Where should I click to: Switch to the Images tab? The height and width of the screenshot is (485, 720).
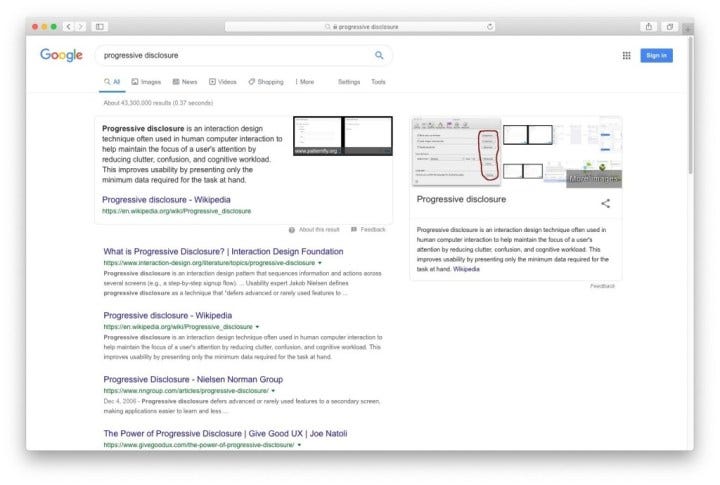click(146, 82)
